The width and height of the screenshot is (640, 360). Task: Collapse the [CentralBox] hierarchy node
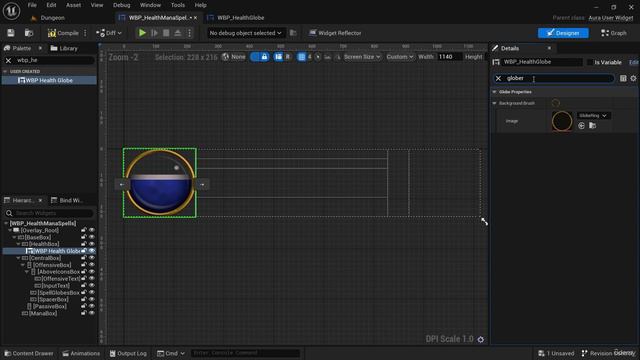(18, 258)
